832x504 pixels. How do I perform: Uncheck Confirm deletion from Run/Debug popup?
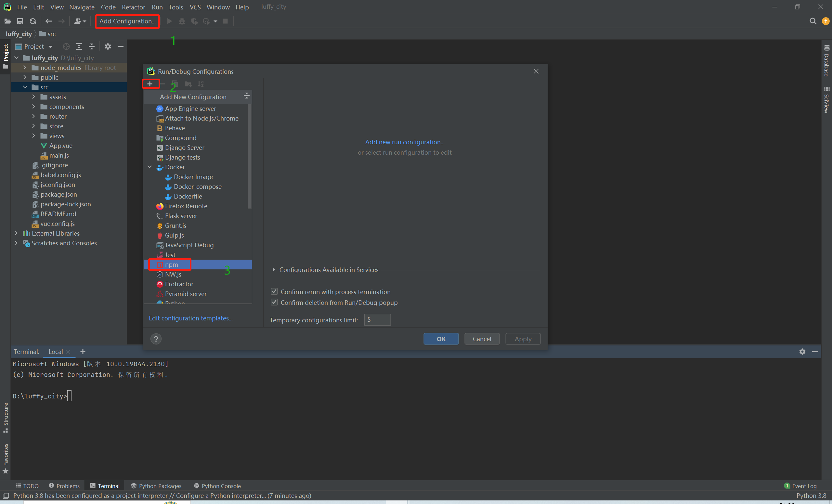[x=274, y=302]
